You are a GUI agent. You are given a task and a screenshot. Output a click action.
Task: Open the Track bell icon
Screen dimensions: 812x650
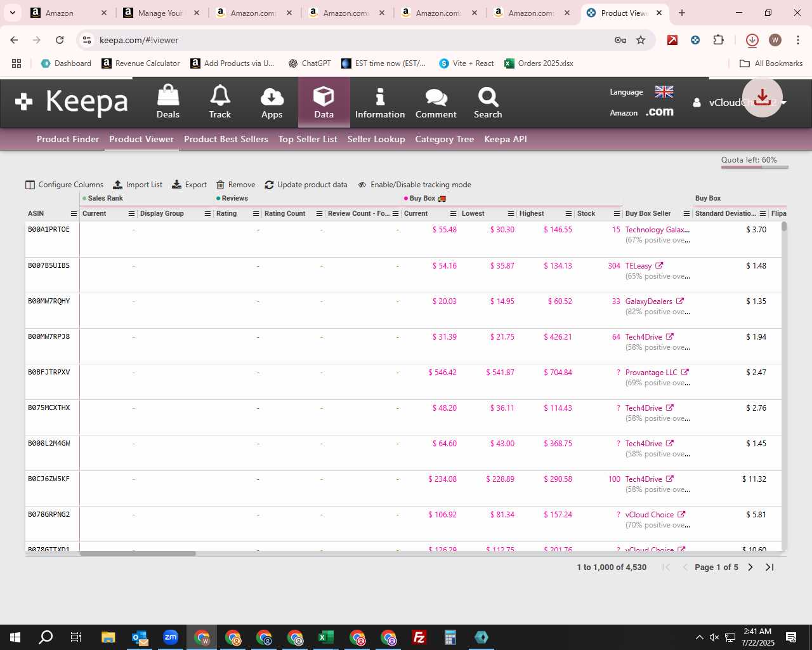220,102
